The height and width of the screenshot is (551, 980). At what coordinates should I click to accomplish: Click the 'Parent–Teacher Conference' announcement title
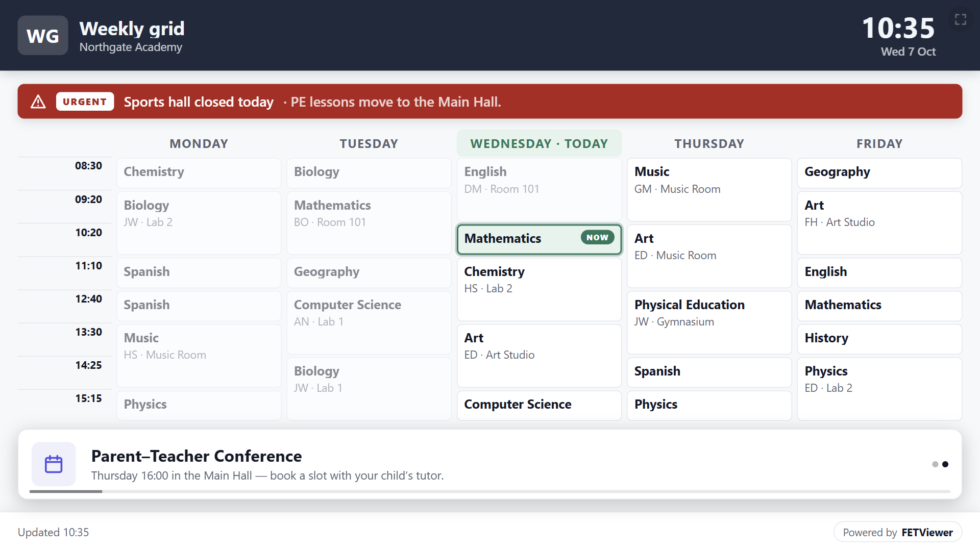point(197,456)
